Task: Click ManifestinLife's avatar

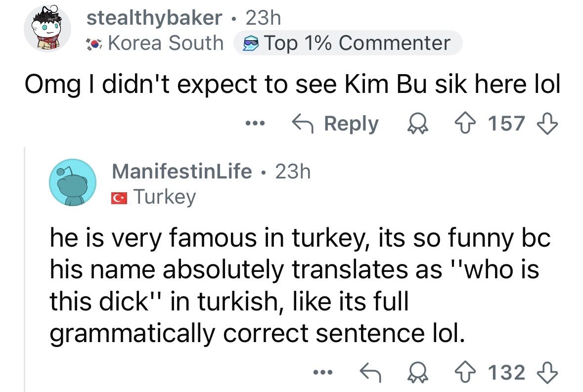Action: (x=73, y=183)
